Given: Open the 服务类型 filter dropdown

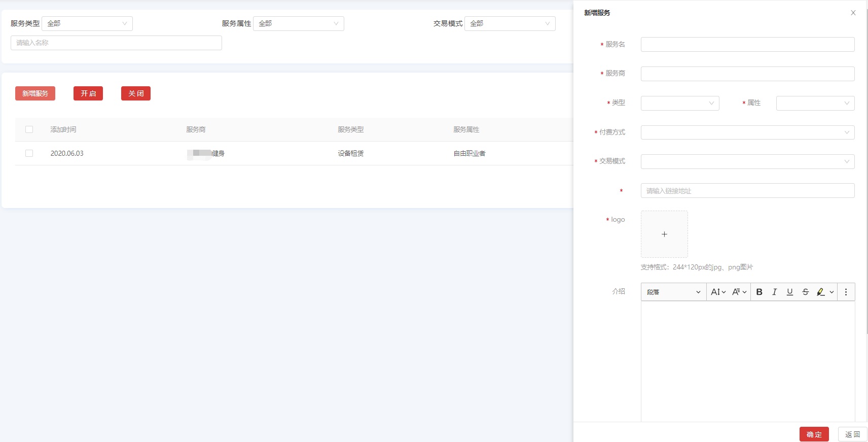Looking at the screenshot, I should coord(87,23).
